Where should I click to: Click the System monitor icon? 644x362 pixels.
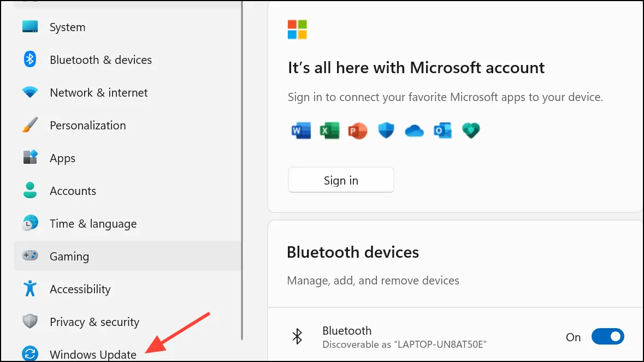[30, 27]
